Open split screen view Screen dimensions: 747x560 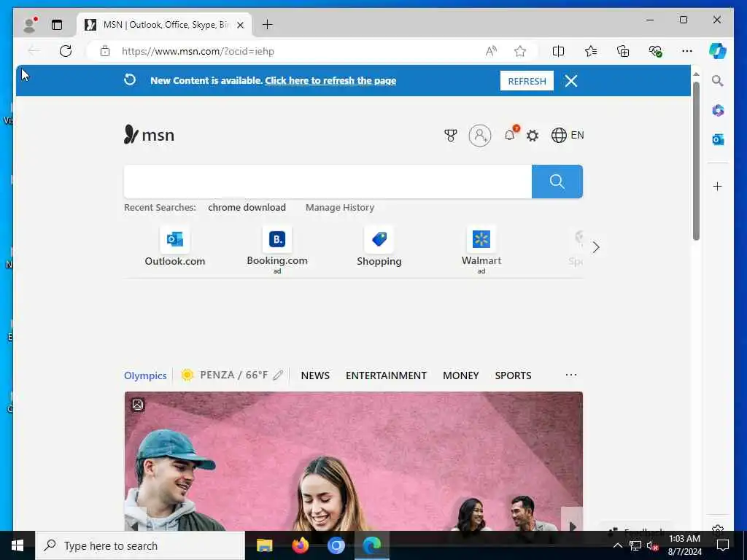coord(558,51)
